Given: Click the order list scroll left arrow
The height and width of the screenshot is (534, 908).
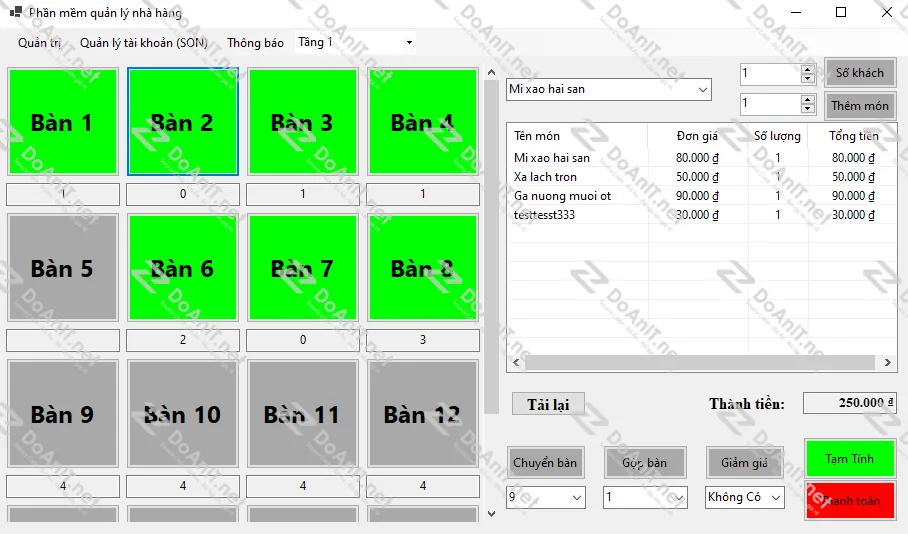Looking at the screenshot, I should pos(515,363).
